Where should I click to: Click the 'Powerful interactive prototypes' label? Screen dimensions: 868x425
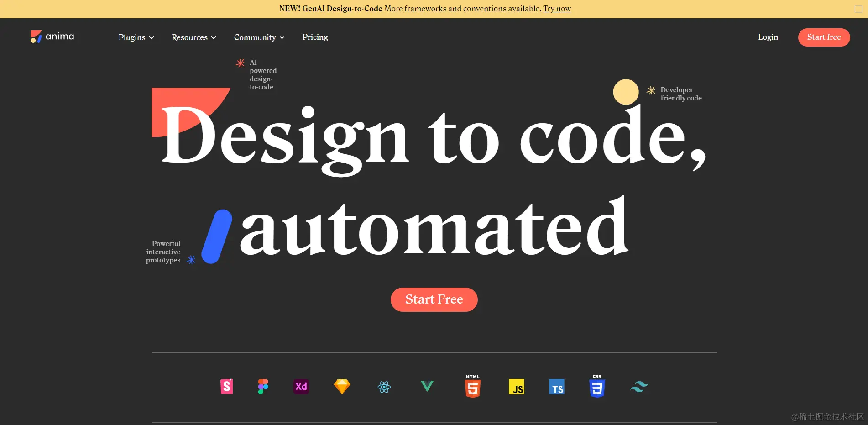click(163, 252)
